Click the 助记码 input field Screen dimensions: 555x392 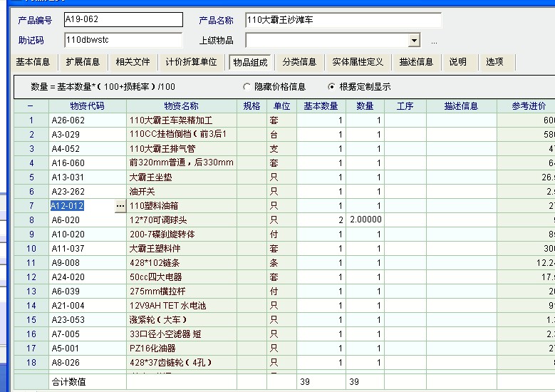[123, 41]
